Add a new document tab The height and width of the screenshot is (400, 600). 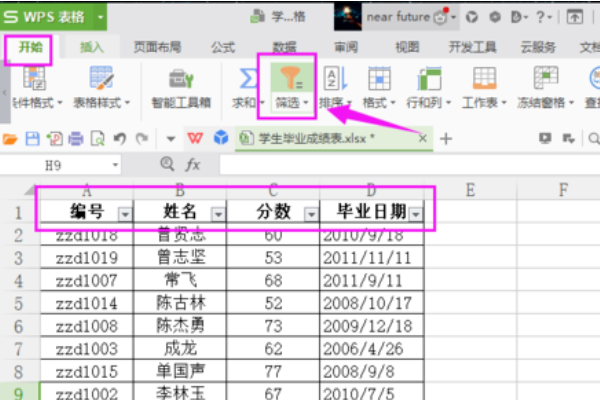pos(446,139)
